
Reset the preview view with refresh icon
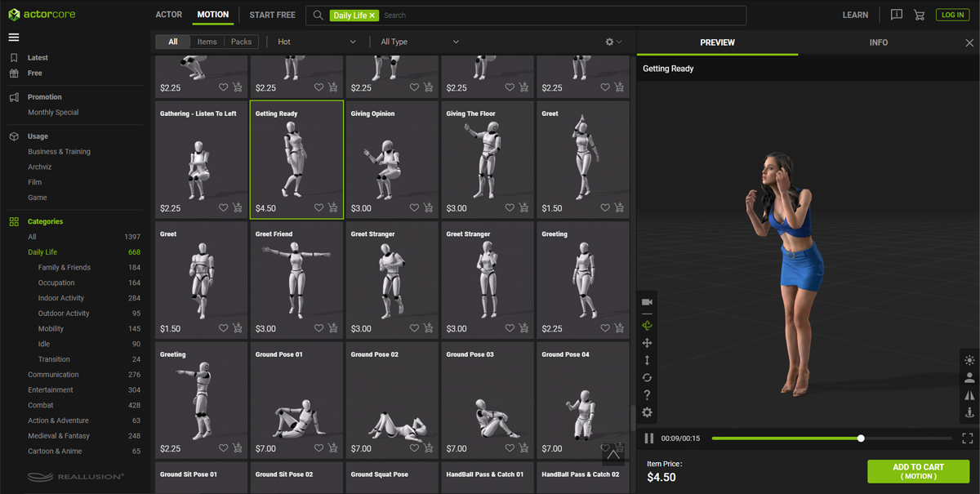(647, 377)
